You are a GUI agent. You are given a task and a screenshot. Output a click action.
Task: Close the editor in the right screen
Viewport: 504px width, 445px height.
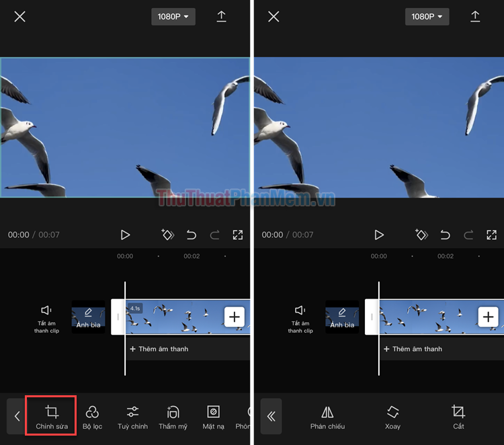pyautogui.click(x=274, y=16)
